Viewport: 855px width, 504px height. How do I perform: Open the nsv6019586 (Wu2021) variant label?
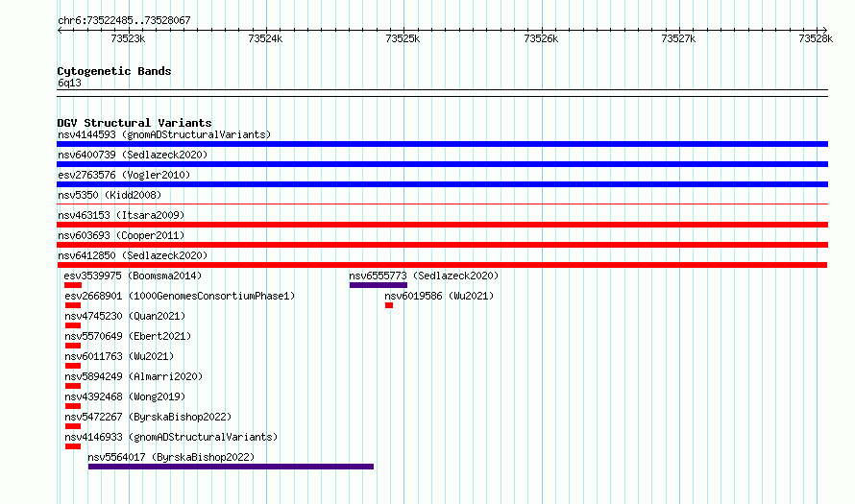pyautogui.click(x=439, y=296)
